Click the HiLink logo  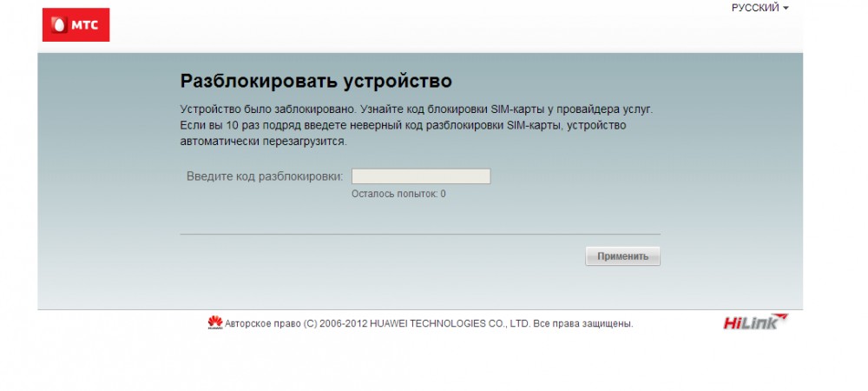coord(755,322)
